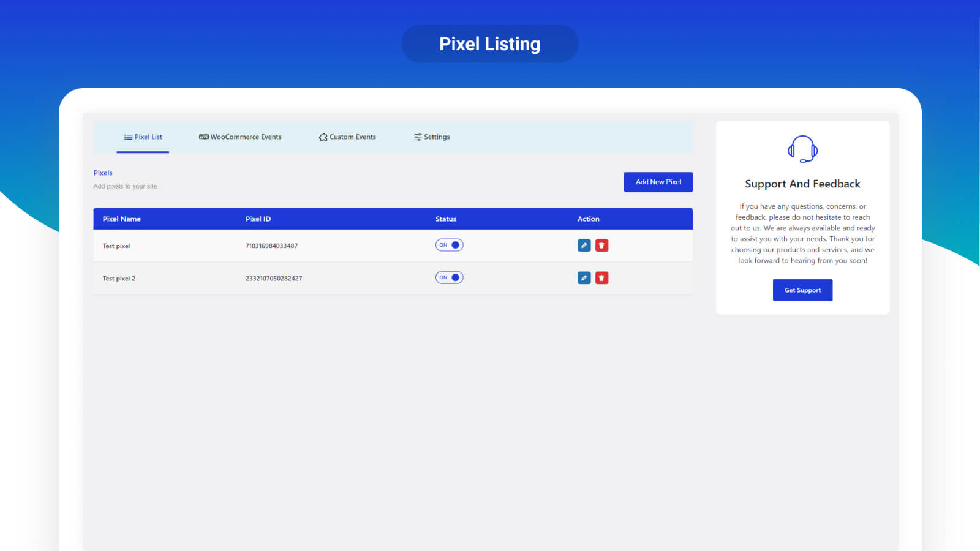Viewport: 980px width, 551px height.
Task: Click the Pixel Listing title banner
Action: 490,43
